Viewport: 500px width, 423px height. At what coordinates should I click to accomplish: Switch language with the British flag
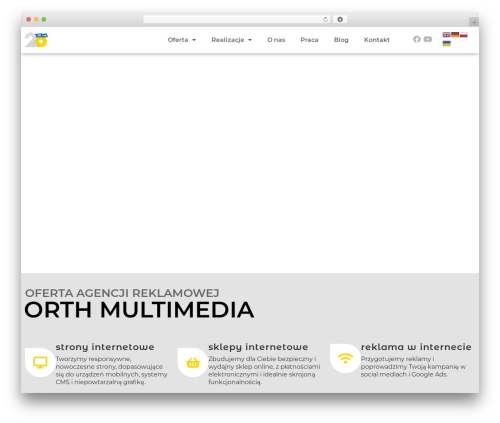[x=446, y=35]
